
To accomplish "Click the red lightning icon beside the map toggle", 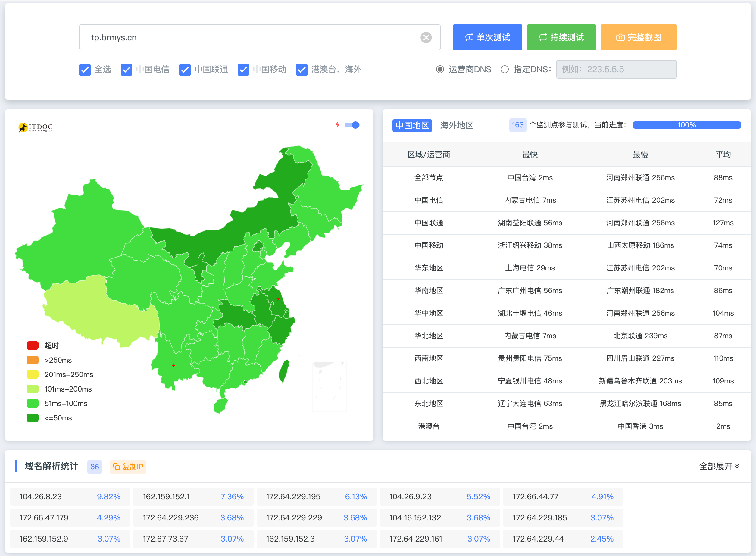I will pos(338,125).
